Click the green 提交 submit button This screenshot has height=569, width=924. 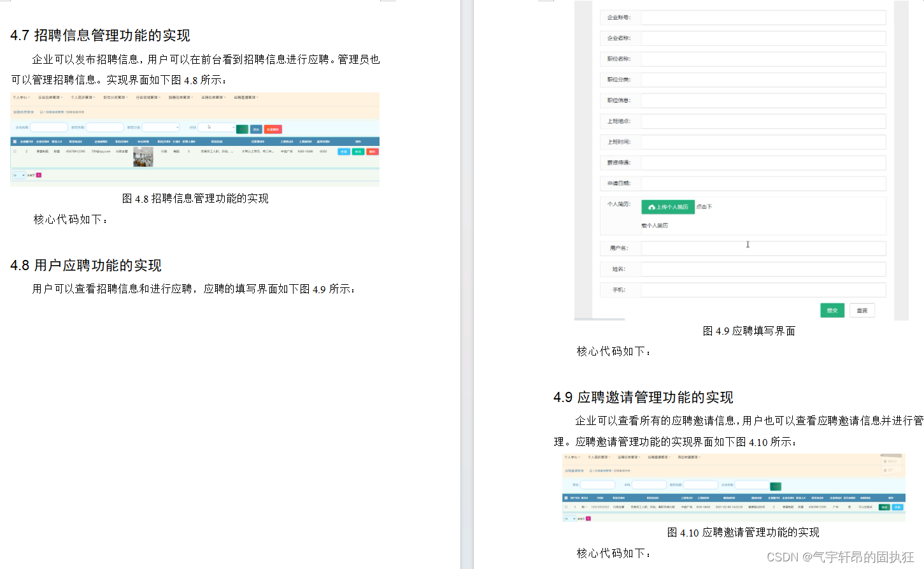pyautogui.click(x=832, y=310)
